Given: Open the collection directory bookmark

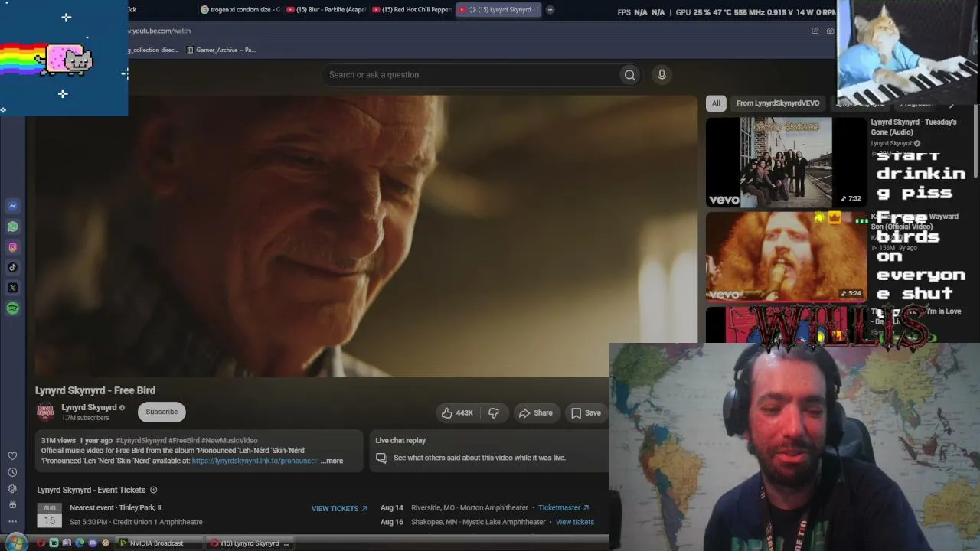Looking at the screenshot, I should (x=154, y=50).
